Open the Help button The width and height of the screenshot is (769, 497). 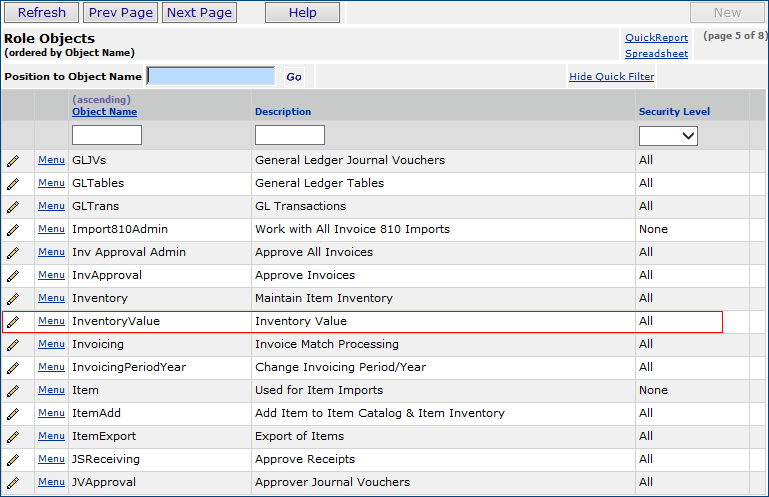coord(302,13)
